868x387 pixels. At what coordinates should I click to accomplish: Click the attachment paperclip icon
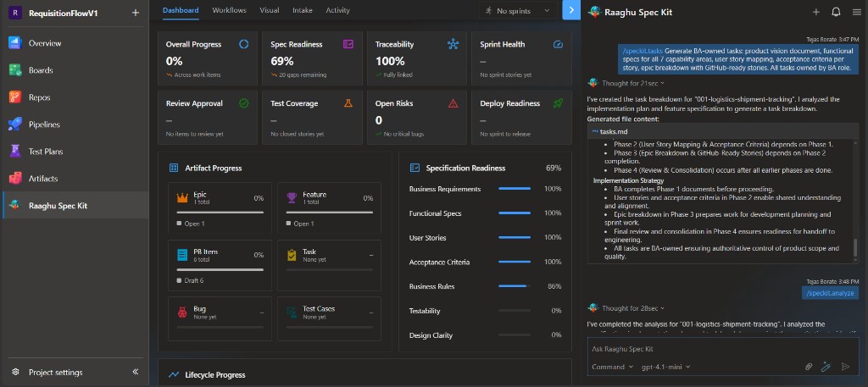[x=809, y=367]
